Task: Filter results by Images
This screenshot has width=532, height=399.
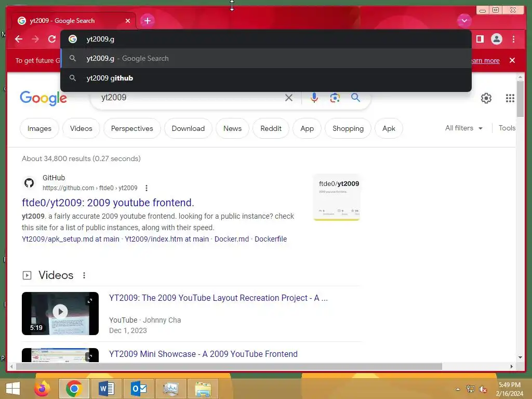Action: coord(39,129)
